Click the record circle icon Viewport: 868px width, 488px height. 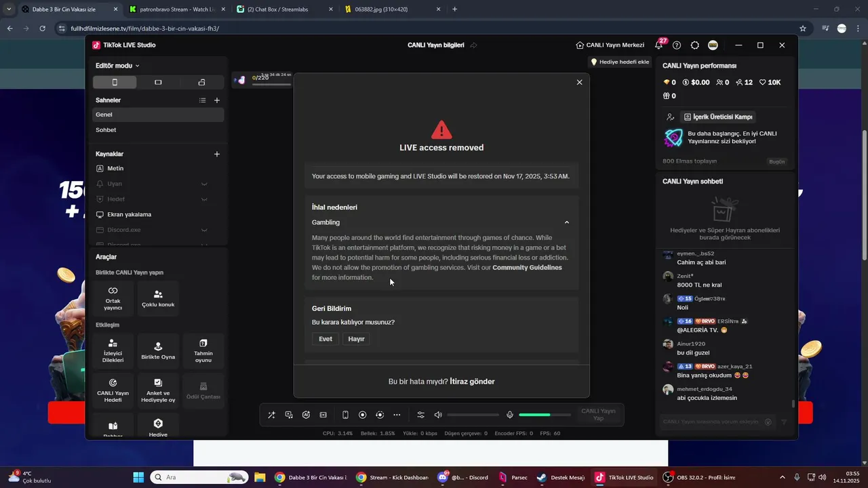point(362,415)
